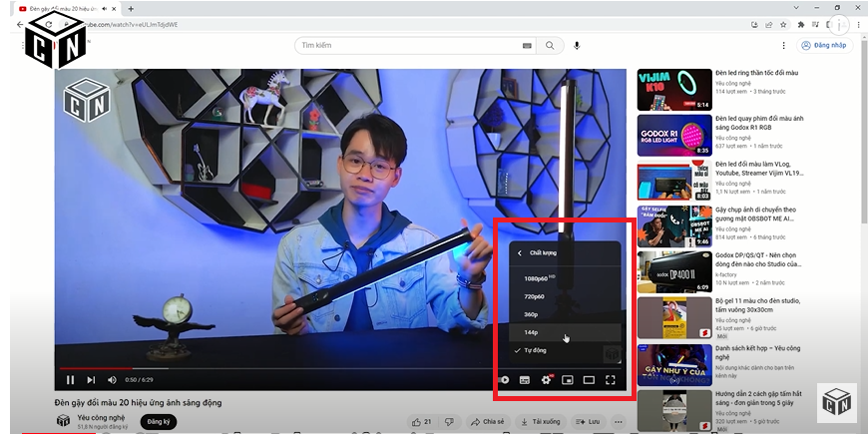Open a new browser tab
The width and height of the screenshot is (868, 434).
[131, 9]
